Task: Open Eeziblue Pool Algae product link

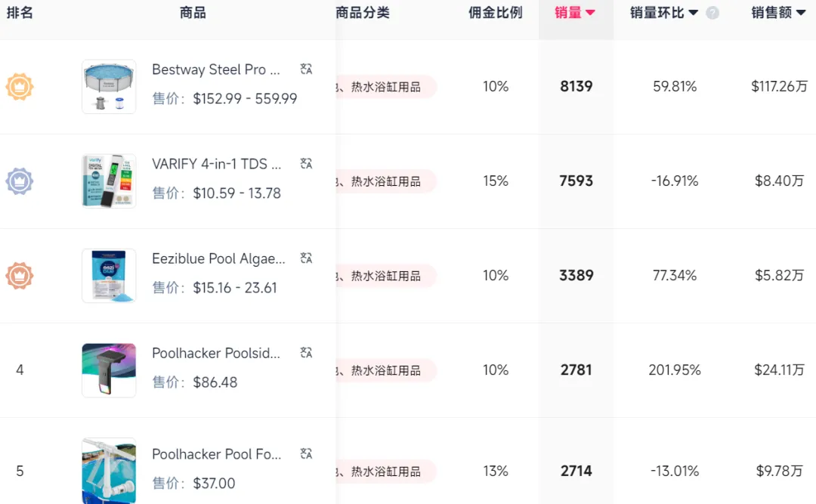Action: point(218,258)
